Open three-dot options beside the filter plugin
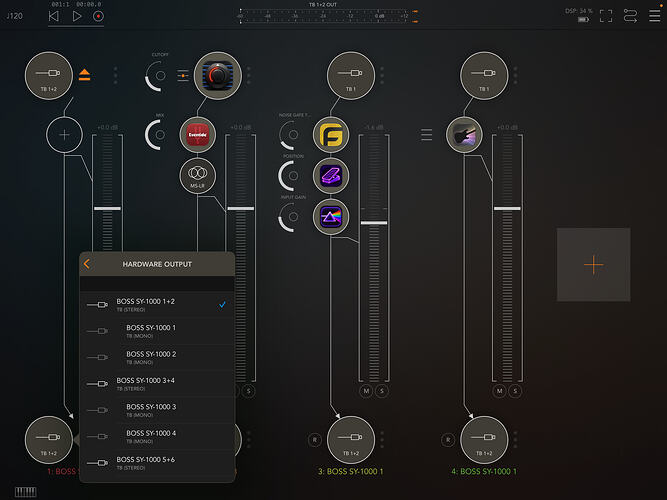This screenshot has width=667, height=500. pyautogui.click(x=249, y=75)
